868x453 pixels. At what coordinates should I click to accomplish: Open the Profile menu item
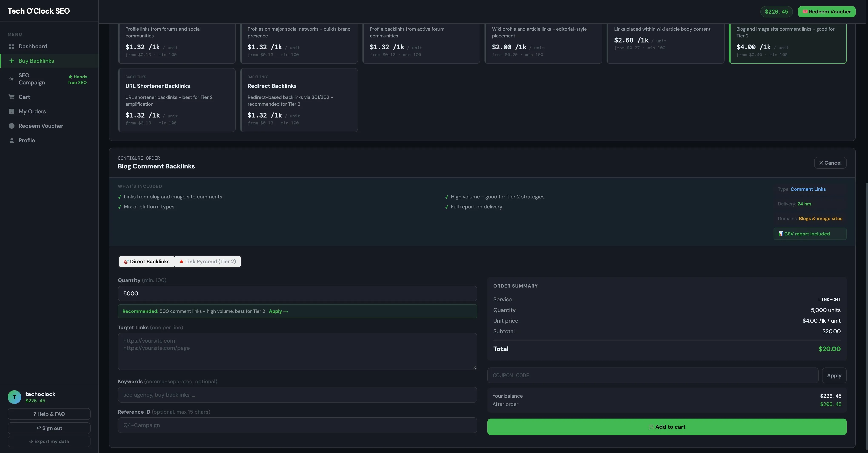[x=49, y=140]
